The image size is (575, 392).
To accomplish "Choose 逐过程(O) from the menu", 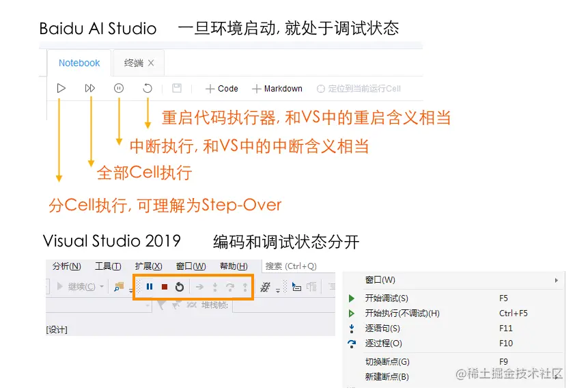I will [x=454, y=344].
